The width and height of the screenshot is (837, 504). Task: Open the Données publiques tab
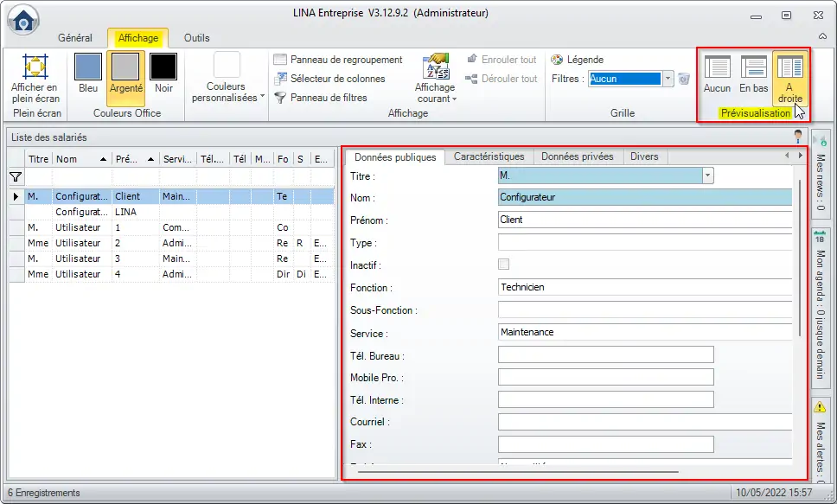point(395,157)
